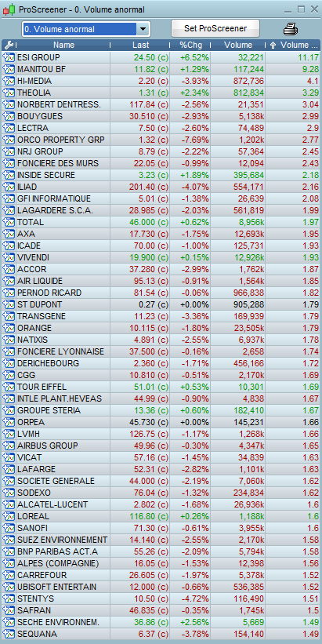The image size is (322, 644).
Task: Open the chart icon beside ORANGE
Action: point(9,328)
